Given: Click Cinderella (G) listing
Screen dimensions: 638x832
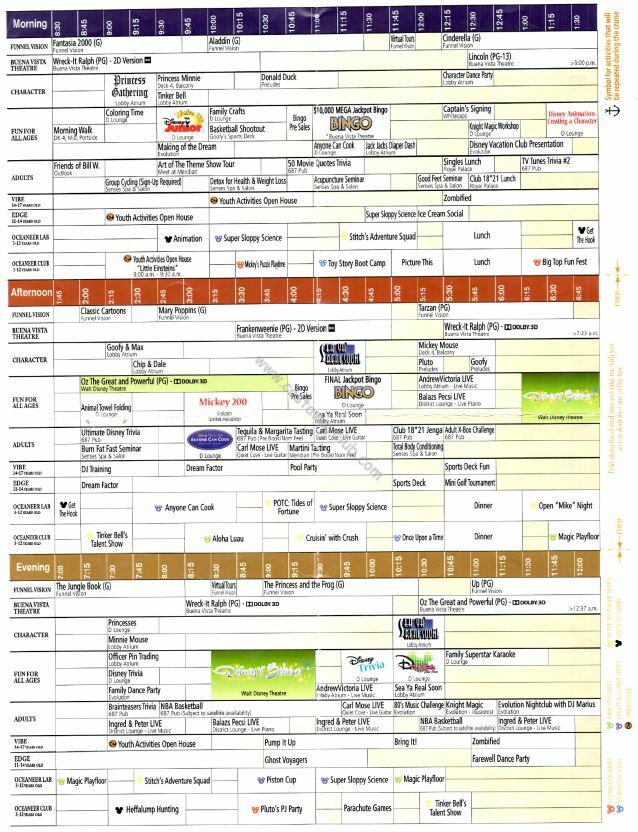Looking at the screenshot, I should (461, 38).
